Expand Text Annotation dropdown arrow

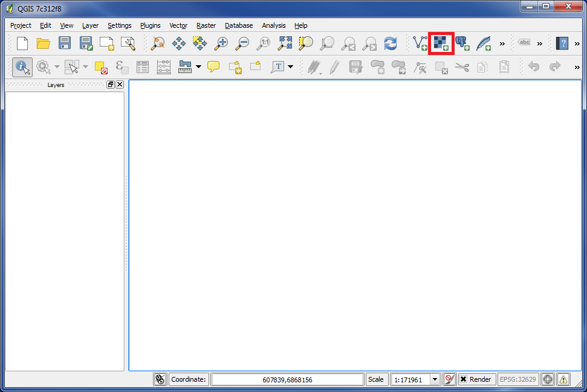291,67
